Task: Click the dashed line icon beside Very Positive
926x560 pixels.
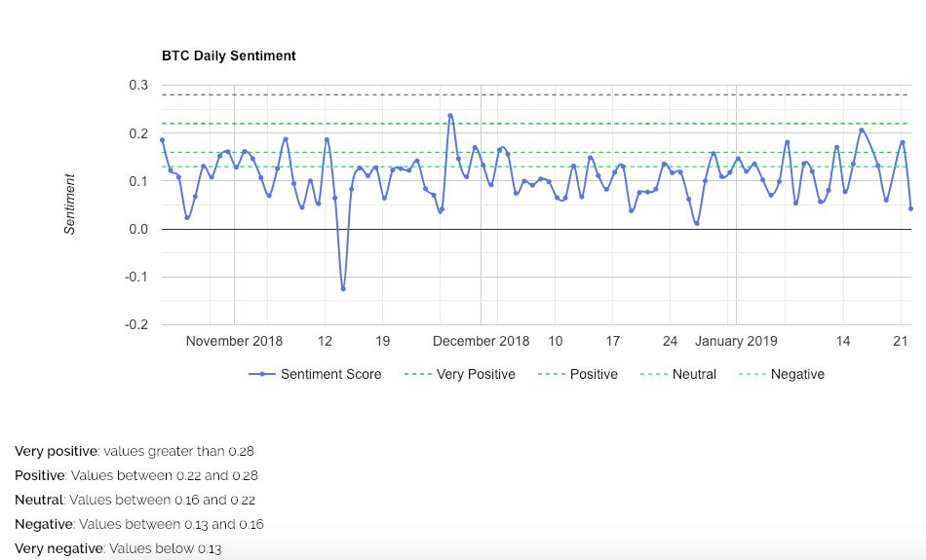Action: point(417,374)
